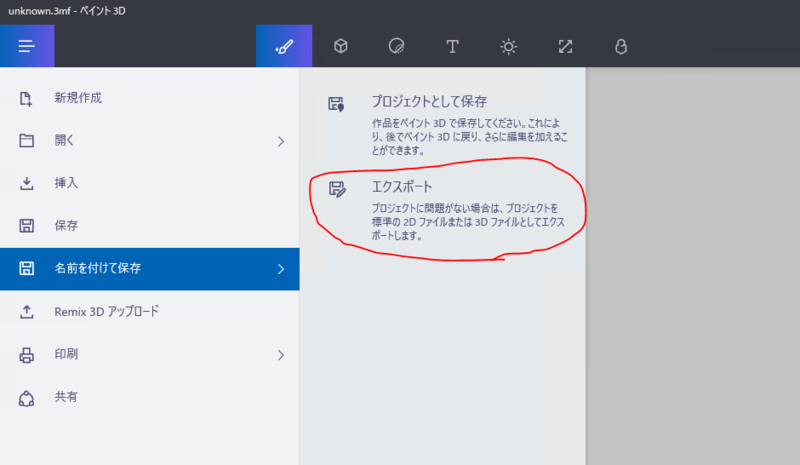Click the unknown.3mf window title
The width and height of the screenshot is (800, 465).
point(67,11)
